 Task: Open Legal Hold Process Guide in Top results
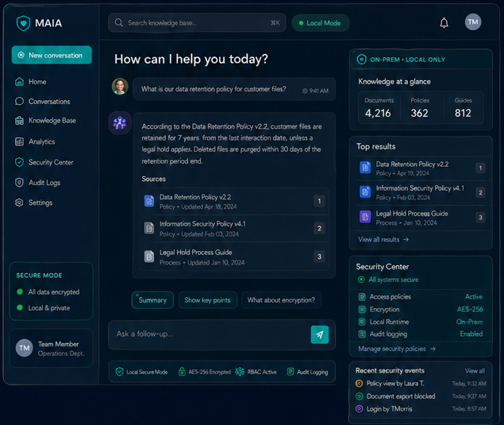tap(421, 218)
